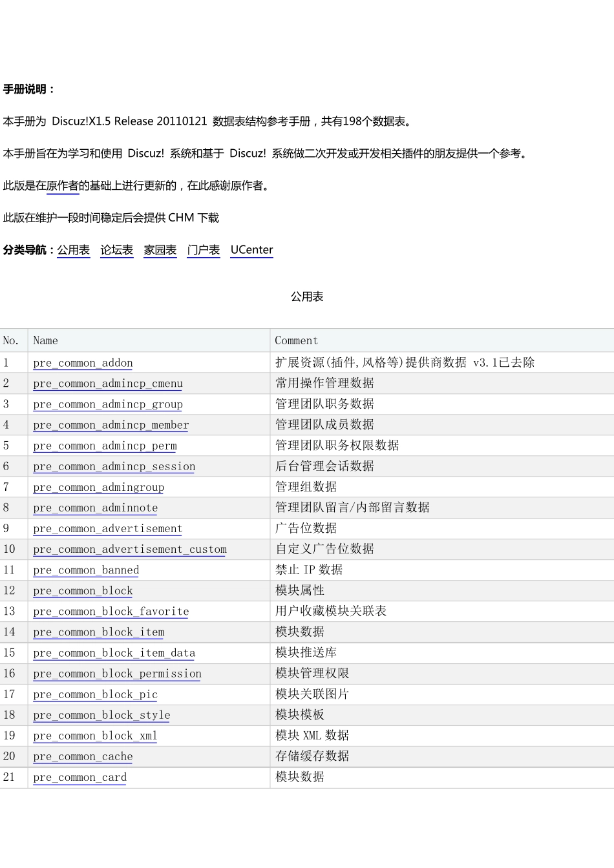This screenshot has width=614, height=868.
Task: Select the comment 模块管理权限
Action: (312, 673)
